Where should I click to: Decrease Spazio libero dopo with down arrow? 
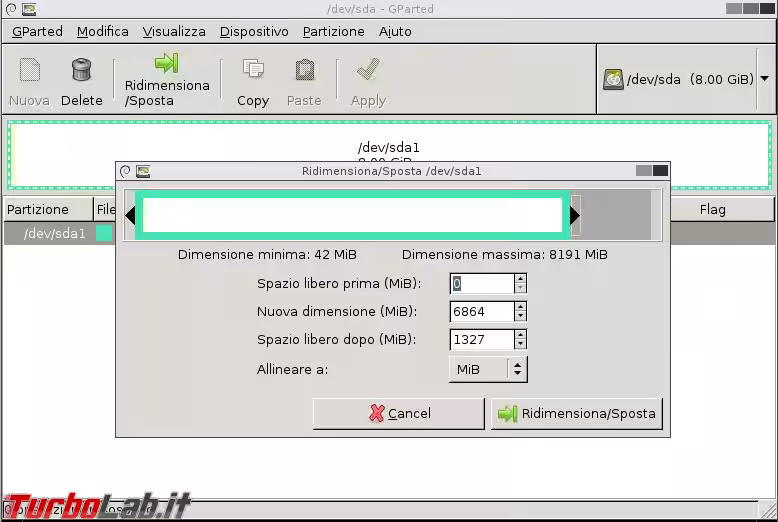tap(520, 345)
